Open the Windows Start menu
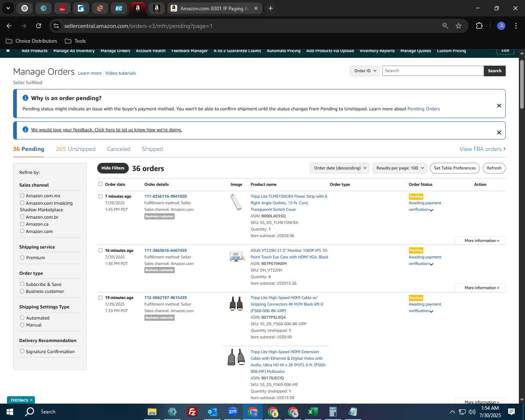 [10, 412]
